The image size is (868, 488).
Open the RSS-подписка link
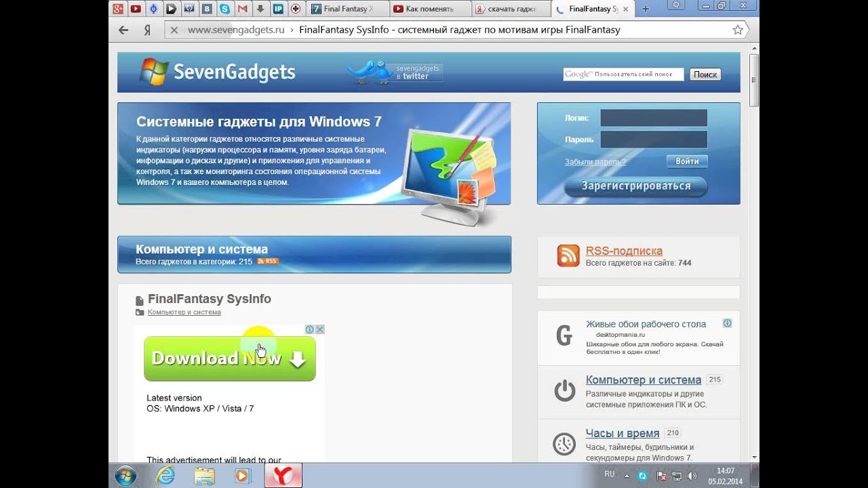click(x=624, y=251)
